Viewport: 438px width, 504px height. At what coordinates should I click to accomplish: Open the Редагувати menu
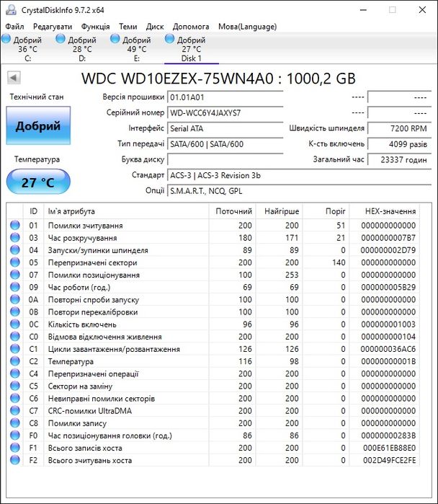coord(53,27)
